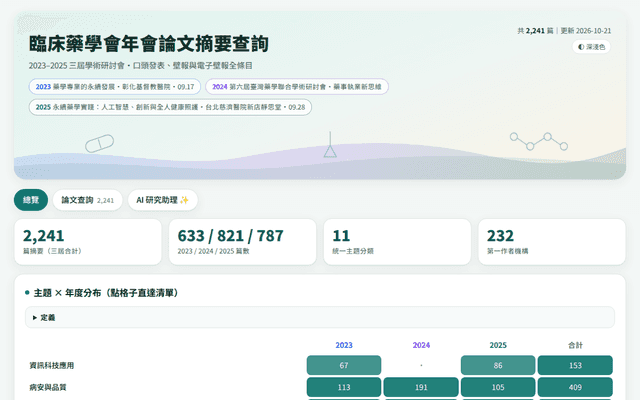640x400 pixels.
Task: Click the 2024 column header
Action: click(421, 345)
